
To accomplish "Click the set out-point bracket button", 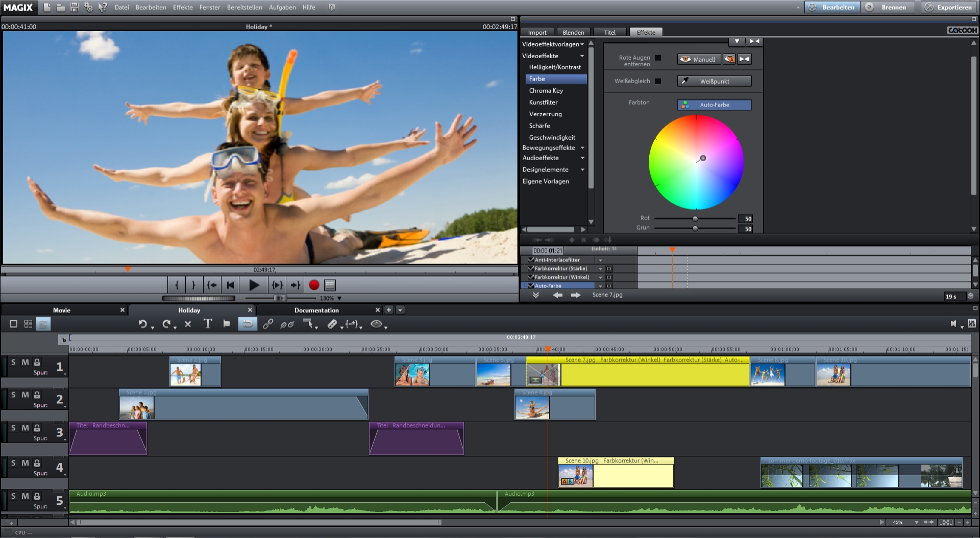I will tap(193, 285).
